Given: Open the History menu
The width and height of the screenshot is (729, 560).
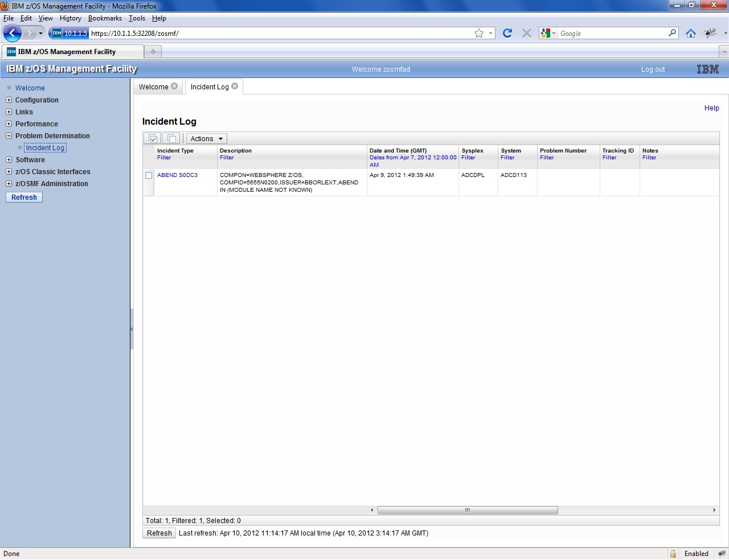Looking at the screenshot, I should tap(71, 18).
